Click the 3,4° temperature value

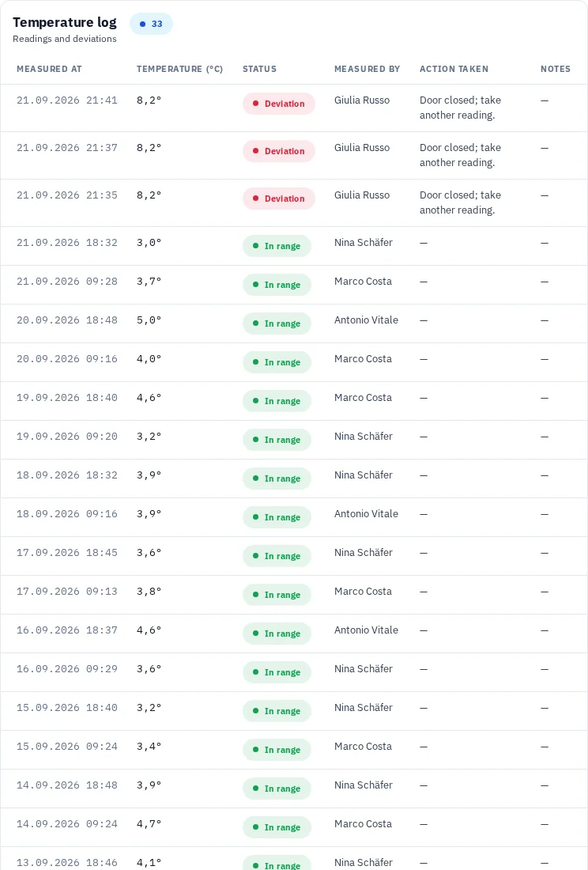149,747
